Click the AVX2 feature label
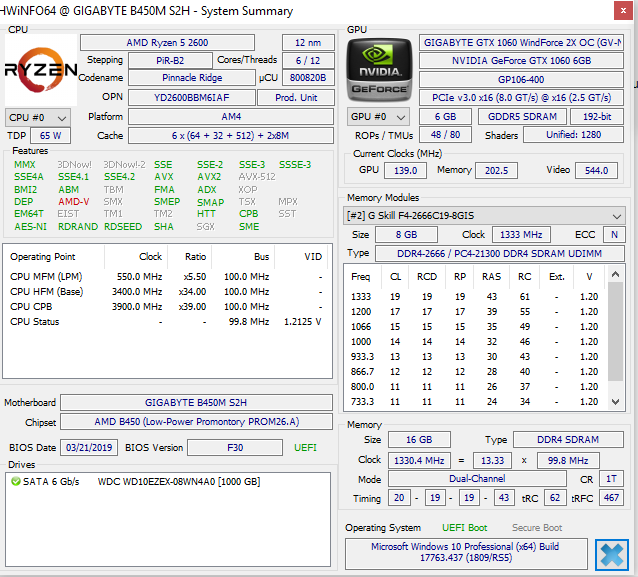The image size is (638, 577). point(209,177)
